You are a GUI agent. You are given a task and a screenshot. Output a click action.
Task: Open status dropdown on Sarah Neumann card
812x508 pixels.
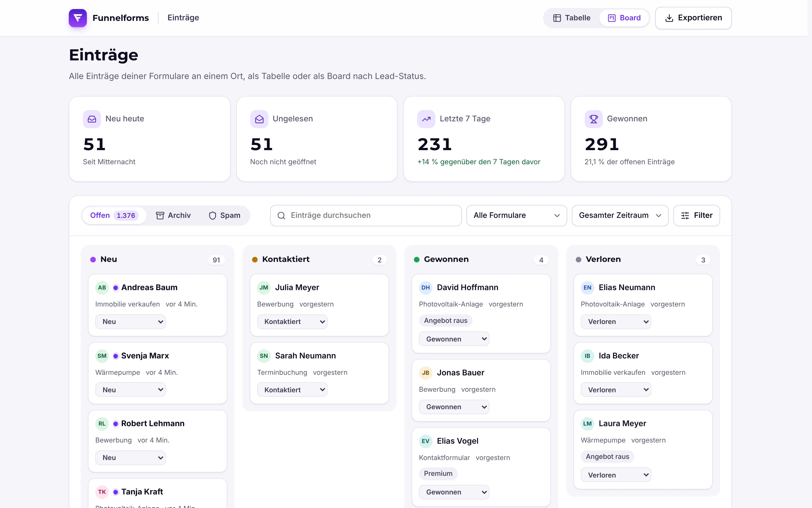click(x=292, y=390)
